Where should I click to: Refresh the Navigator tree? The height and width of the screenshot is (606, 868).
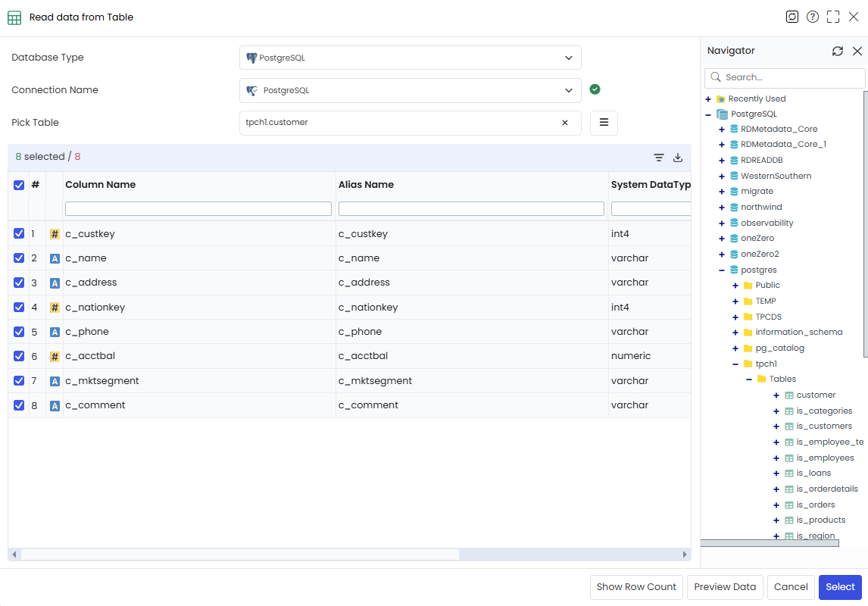(838, 51)
